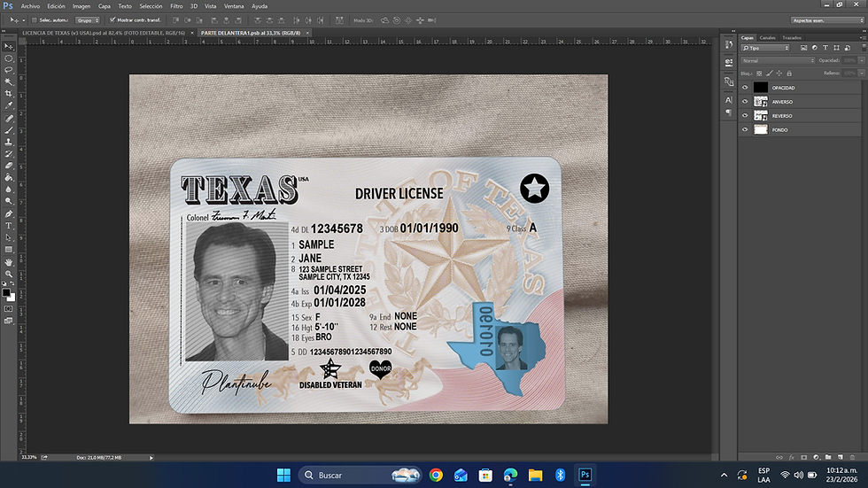Viewport: 868px width, 488px height.
Task: Create a new layer using bottom panel icon
Action: pos(840,458)
